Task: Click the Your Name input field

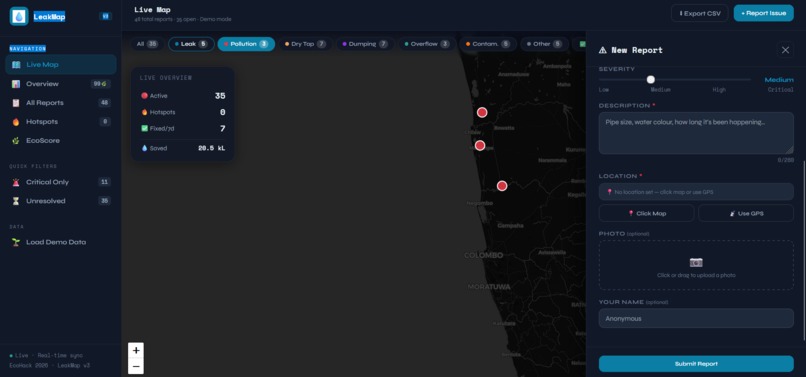Action: pos(696,318)
